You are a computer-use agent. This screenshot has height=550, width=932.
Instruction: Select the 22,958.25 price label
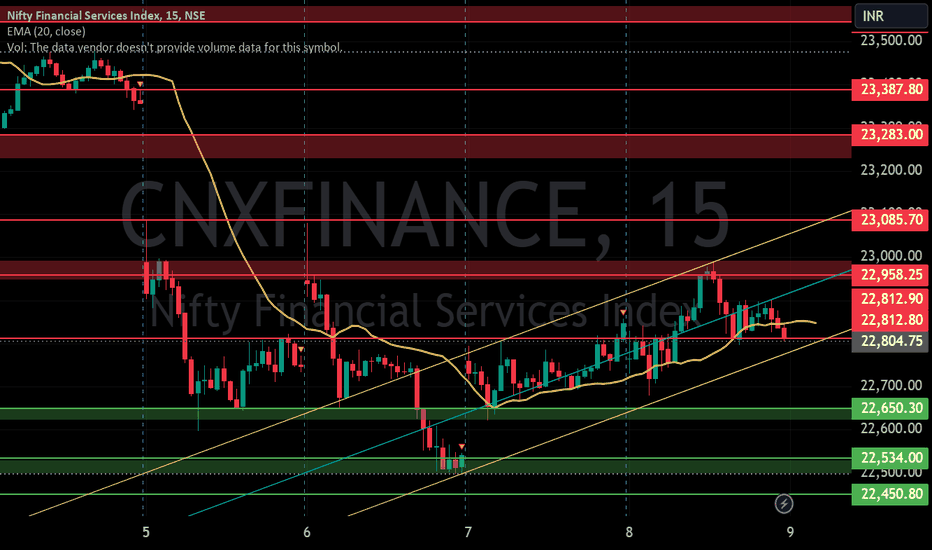coord(890,275)
